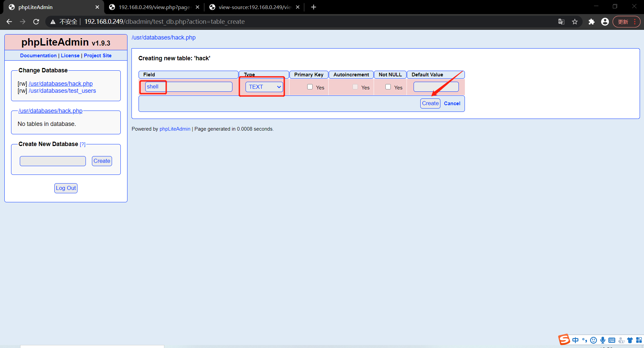Go back to the previous page
Screen dimensions: 644x348
[x=9, y=22]
